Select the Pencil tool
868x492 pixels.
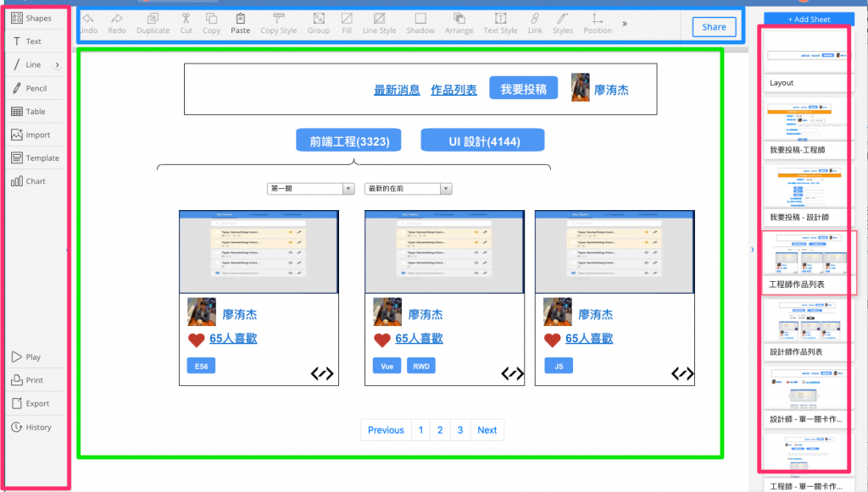click(30, 88)
